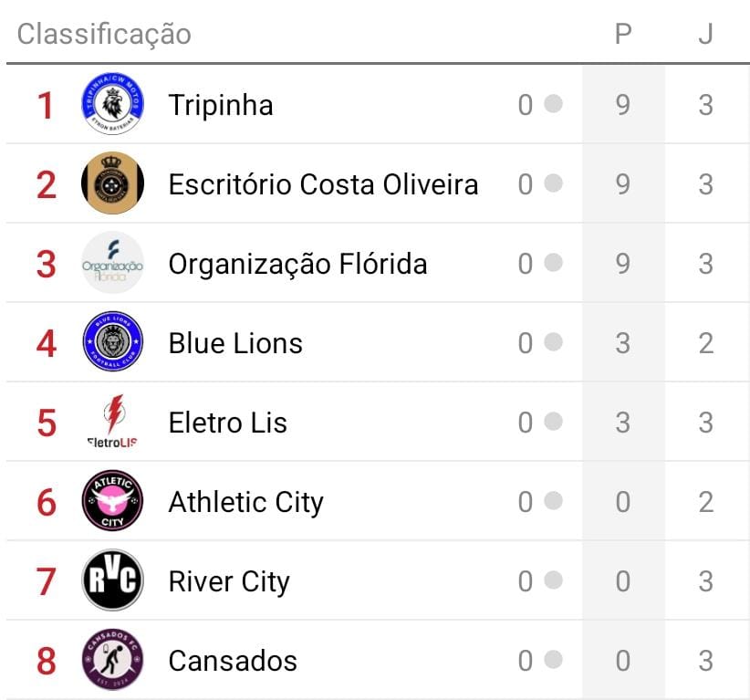
Task: Click the gray trend dot beside Tripinha
Action: 553,104
